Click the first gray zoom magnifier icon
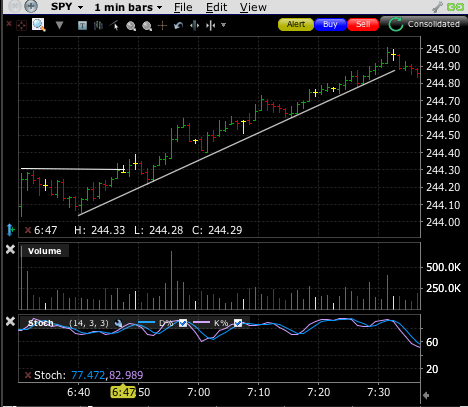The width and height of the screenshot is (468, 407). coord(131,26)
